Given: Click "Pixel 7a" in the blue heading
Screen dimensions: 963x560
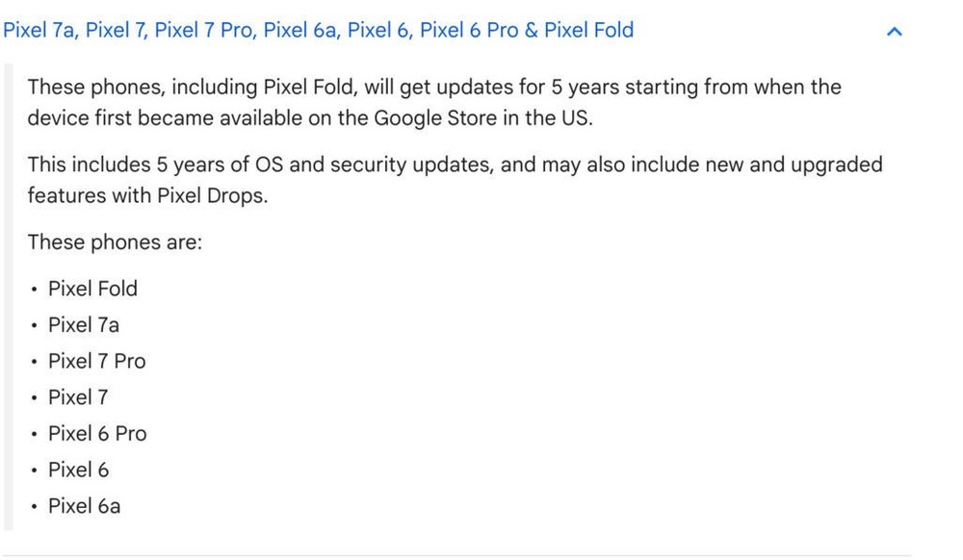Looking at the screenshot, I should click(39, 30).
